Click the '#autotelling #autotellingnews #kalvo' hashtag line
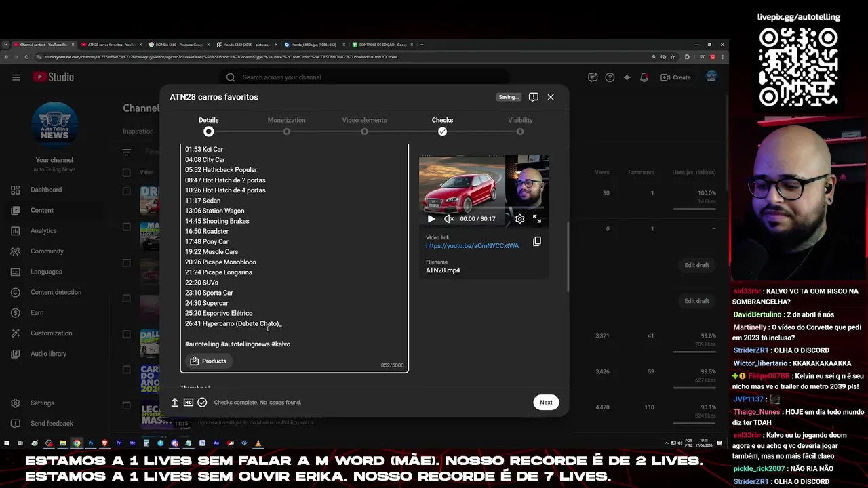The width and height of the screenshot is (868, 488). (237, 344)
